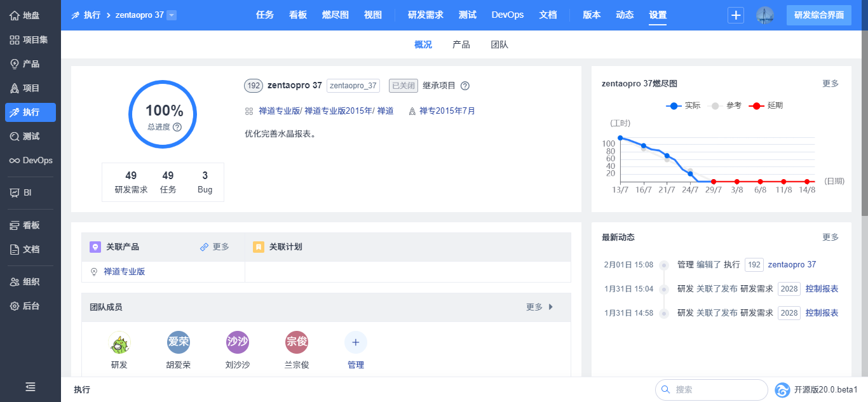The height and width of the screenshot is (402, 868).
Task: Open the user avatar in the top bar
Action: point(765,15)
